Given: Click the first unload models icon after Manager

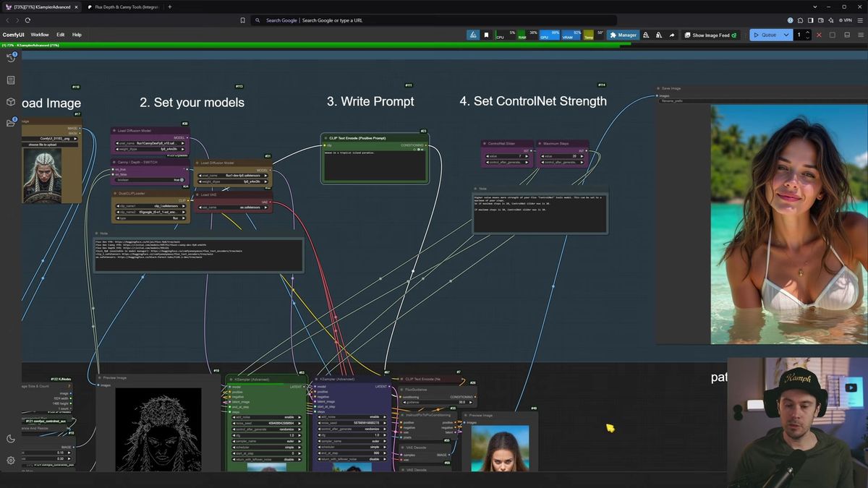Looking at the screenshot, I should coord(646,35).
